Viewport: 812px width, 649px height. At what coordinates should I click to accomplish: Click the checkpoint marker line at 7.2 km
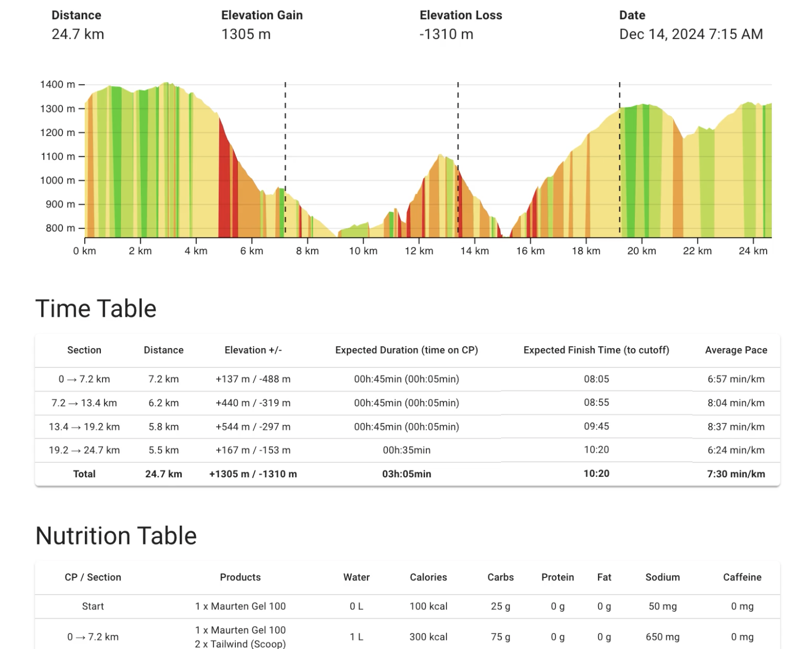(x=285, y=160)
